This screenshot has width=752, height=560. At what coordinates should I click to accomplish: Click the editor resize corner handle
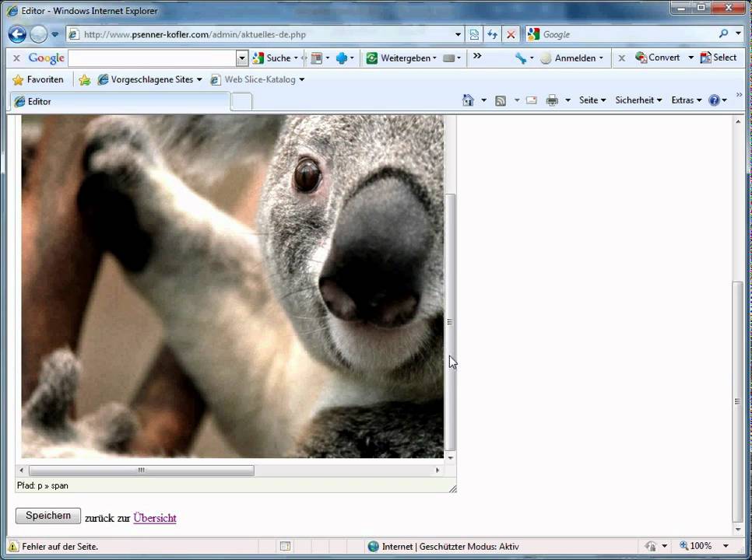coord(452,488)
